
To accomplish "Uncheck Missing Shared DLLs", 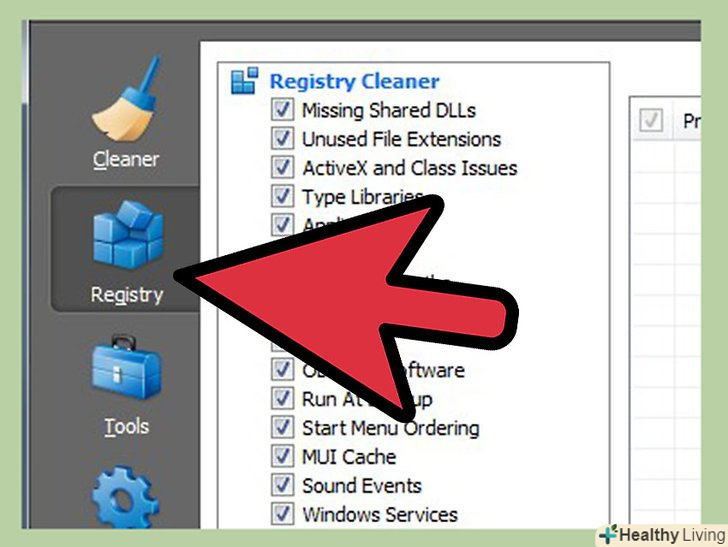I will coord(282,110).
